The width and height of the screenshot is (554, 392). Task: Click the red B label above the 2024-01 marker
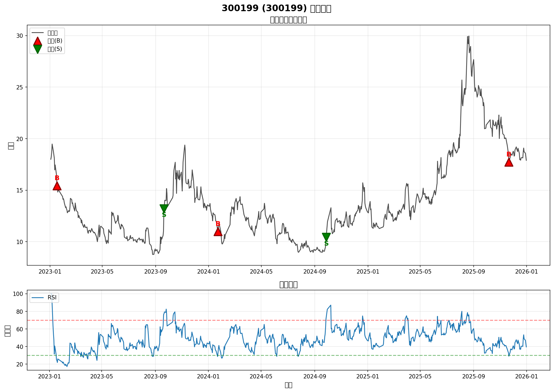[x=218, y=224]
